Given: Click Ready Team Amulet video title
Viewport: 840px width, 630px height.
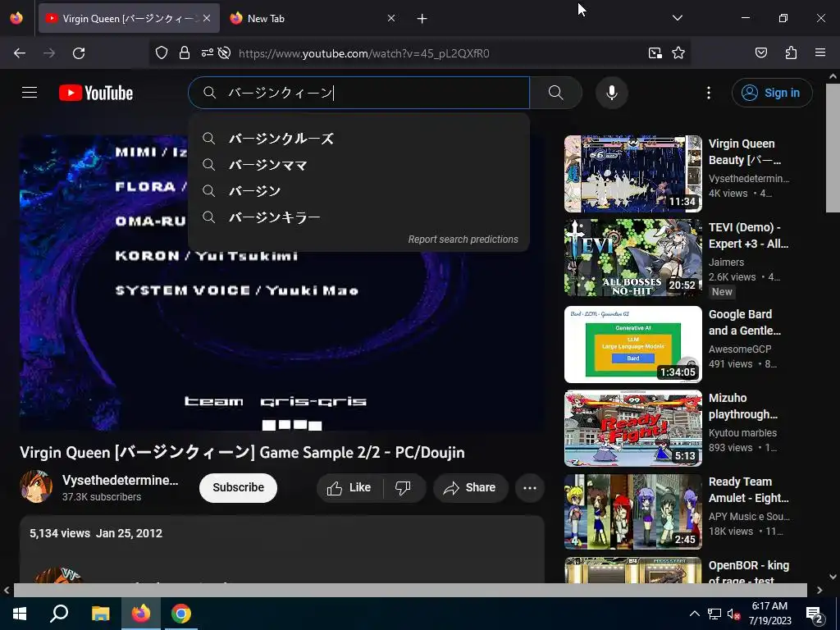Looking at the screenshot, I should click(x=748, y=490).
